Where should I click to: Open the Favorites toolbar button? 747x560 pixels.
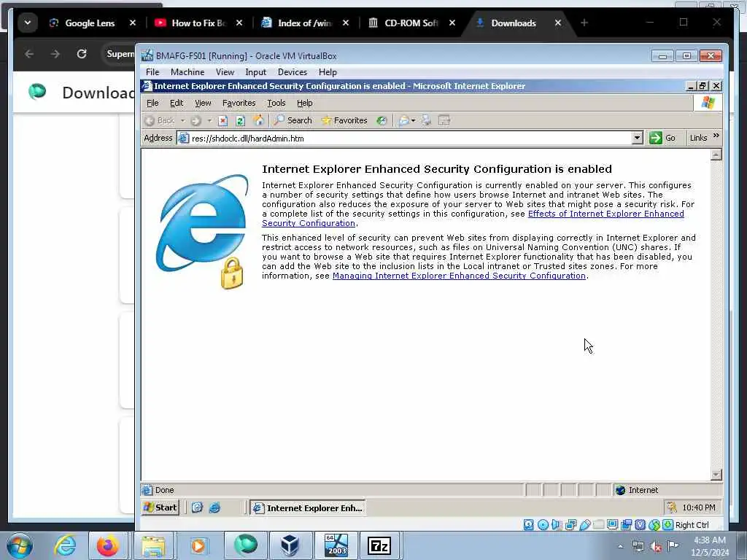pos(344,120)
